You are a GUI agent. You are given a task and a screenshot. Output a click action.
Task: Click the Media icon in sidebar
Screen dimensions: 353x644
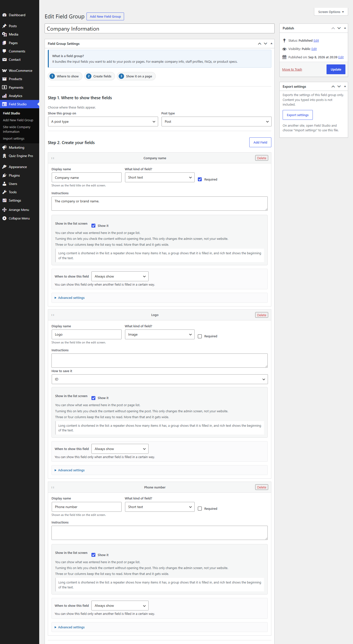coord(4,34)
